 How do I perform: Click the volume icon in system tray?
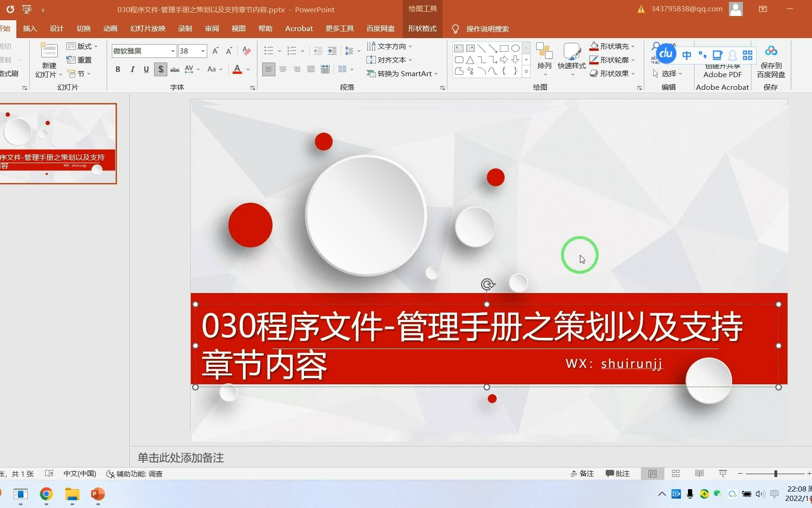point(760,494)
